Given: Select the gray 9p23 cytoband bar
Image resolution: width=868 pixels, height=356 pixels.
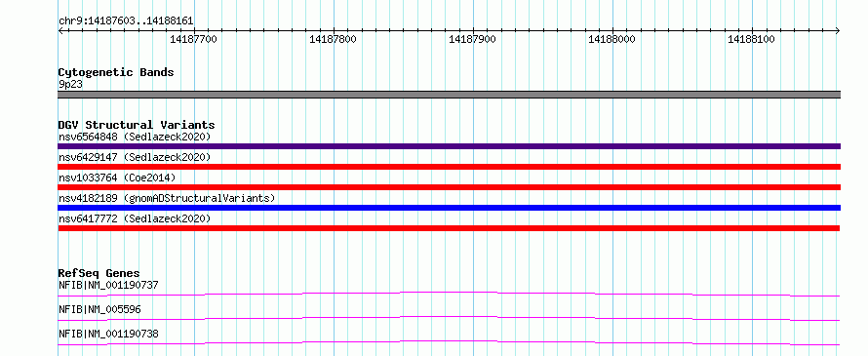Looking at the screenshot, I should tap(449, 95).
